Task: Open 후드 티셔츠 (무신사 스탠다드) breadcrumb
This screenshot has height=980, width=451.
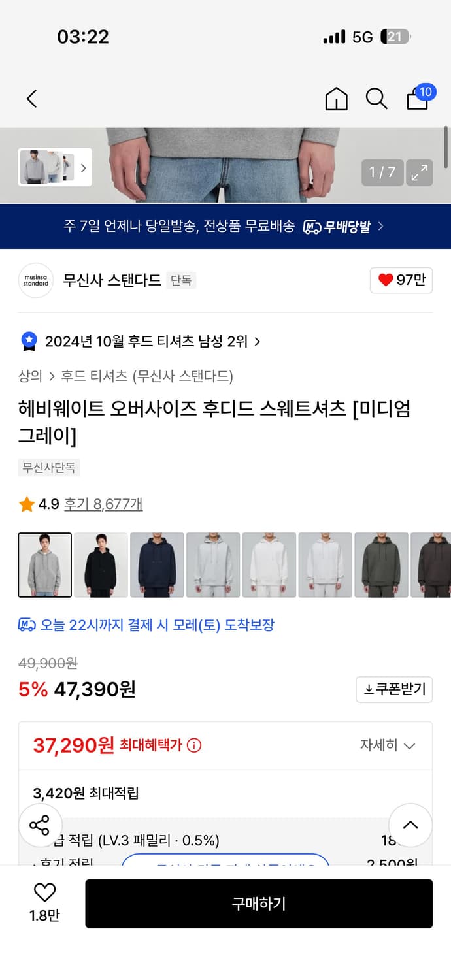Action: click(x=147, y=376)
